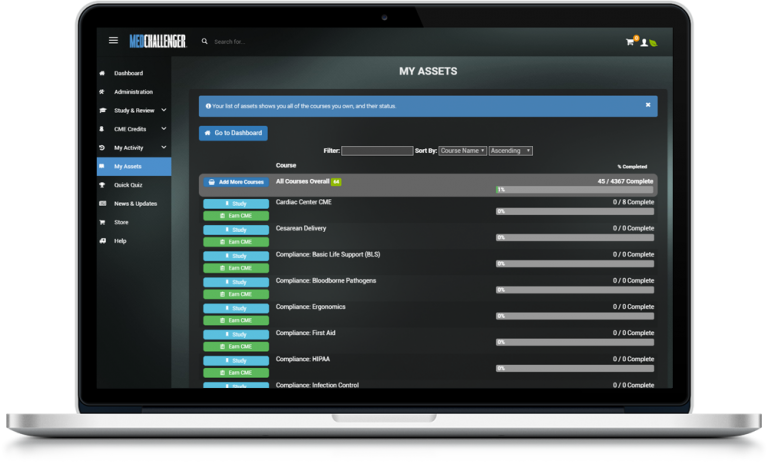Click the Help icon in sidebar

pos(102,241)
